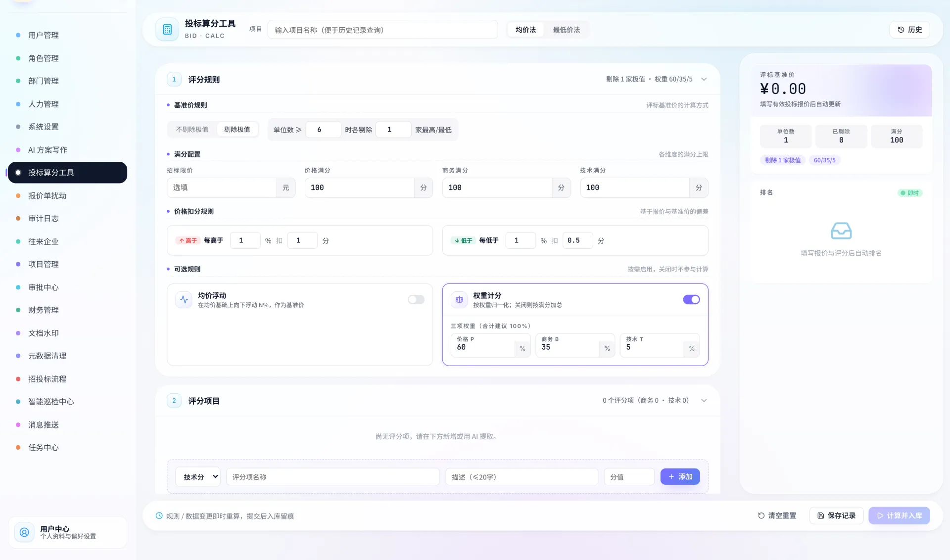Switch to the 最低价法 tab
The image size is (950, 560).
pyautogui.click(x=566, y=30)
